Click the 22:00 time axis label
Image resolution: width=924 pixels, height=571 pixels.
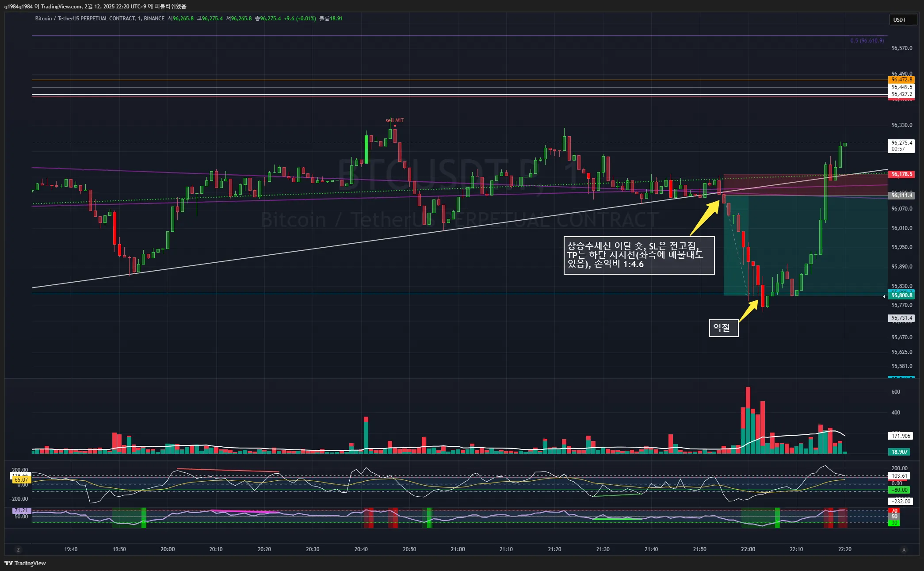tap(748, 549)
